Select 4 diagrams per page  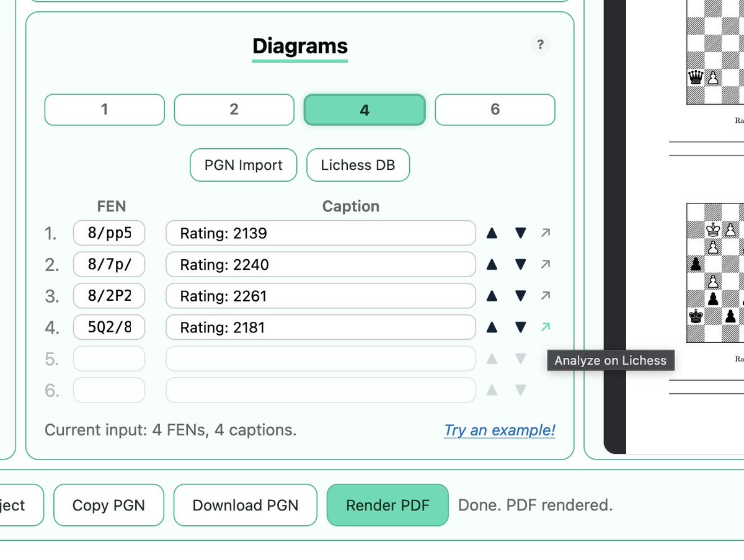click(365, 110)
